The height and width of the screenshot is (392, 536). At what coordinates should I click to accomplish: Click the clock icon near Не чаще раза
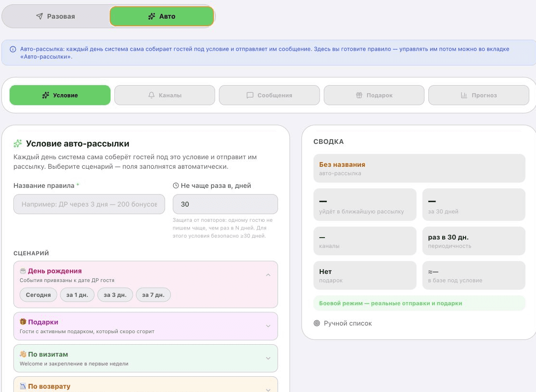pos(176,185)
